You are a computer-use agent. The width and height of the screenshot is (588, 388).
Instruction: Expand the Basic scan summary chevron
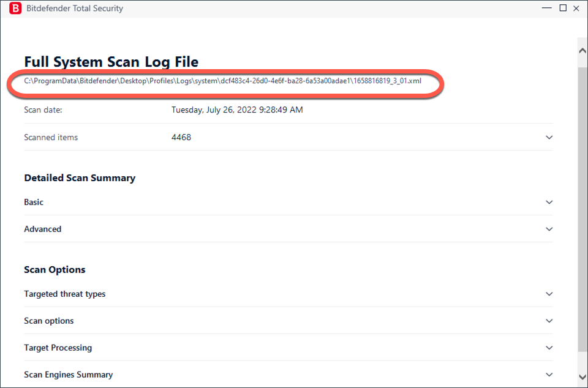click(549, 202)
